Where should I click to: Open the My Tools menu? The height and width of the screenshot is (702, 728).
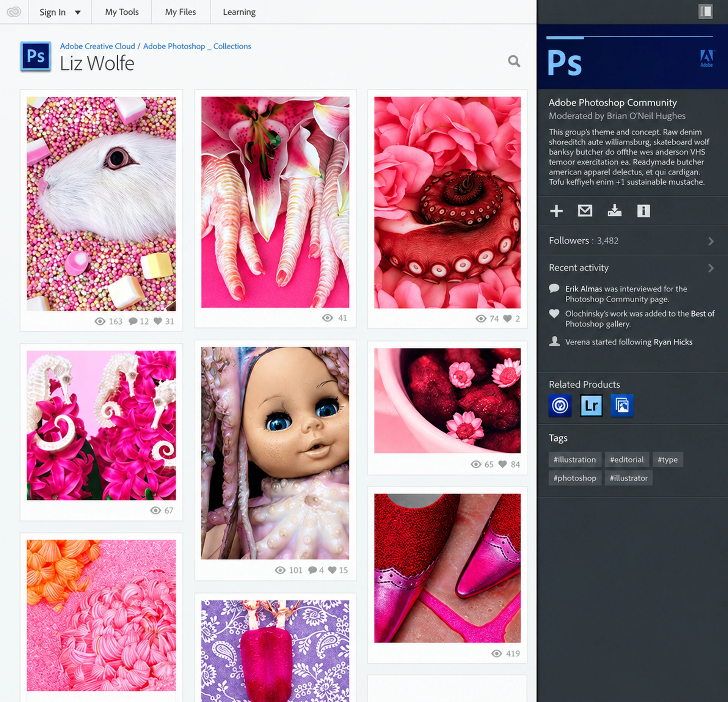tap(122, 12)
